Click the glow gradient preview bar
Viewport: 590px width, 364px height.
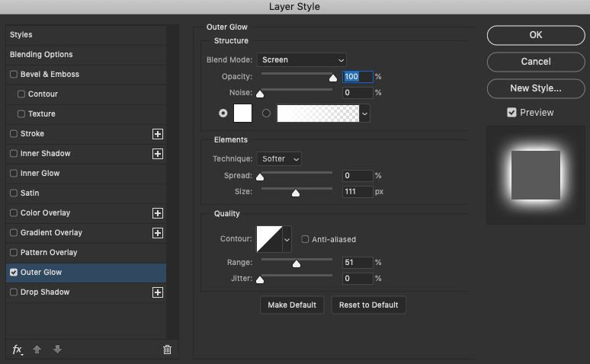(318, 113)
